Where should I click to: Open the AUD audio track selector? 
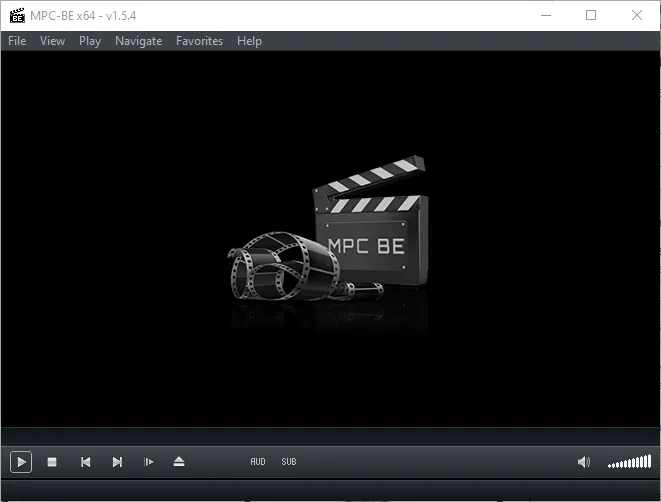click(x=258, y=462)
